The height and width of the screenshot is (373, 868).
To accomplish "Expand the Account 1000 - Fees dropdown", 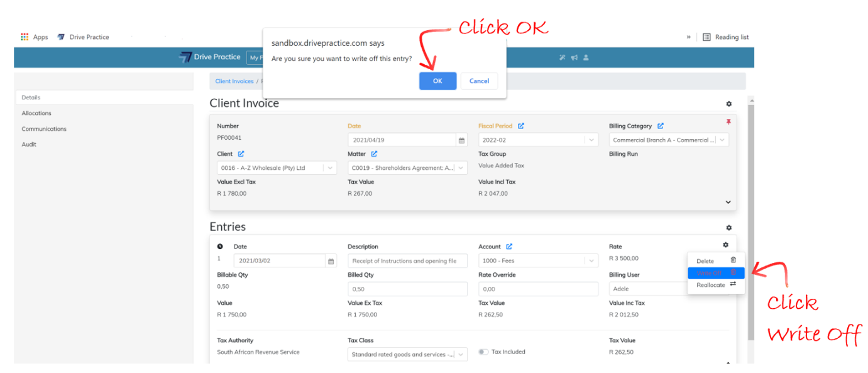I will coord(591,261).
